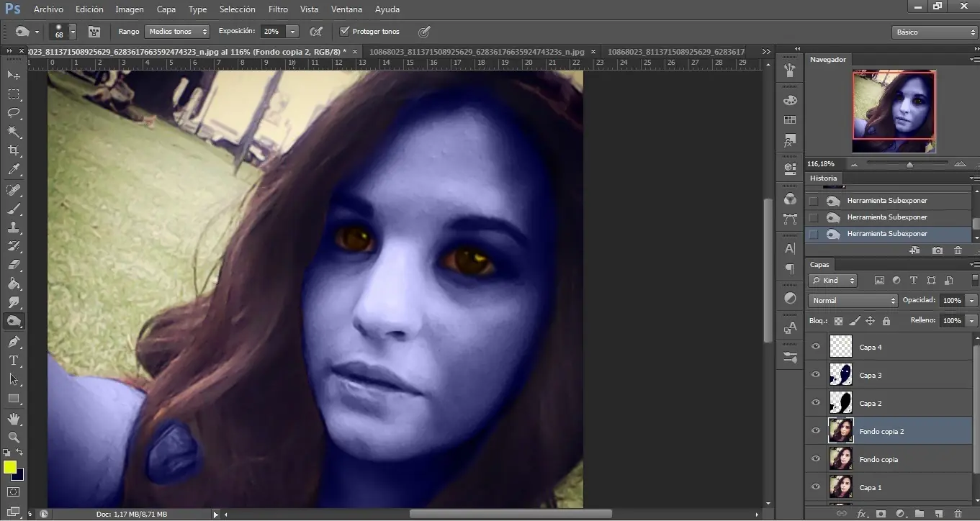
Task: Open the Archivo menu
Action: pyautogui.click(x=48, y=9)
